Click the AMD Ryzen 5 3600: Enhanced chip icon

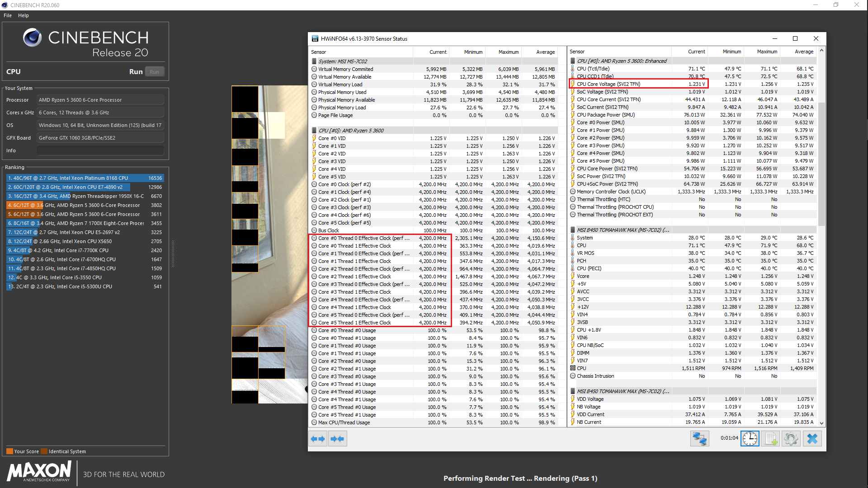(x=573, y=61)
